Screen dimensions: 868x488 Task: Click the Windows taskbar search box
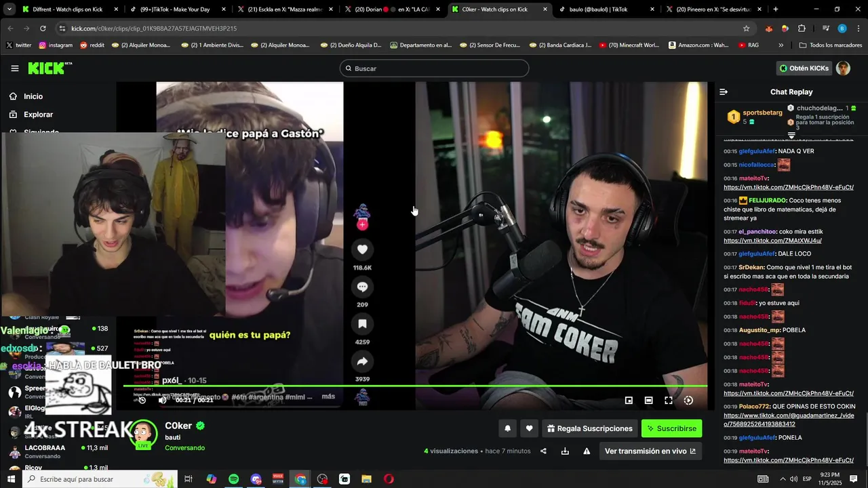pos(100,479)
